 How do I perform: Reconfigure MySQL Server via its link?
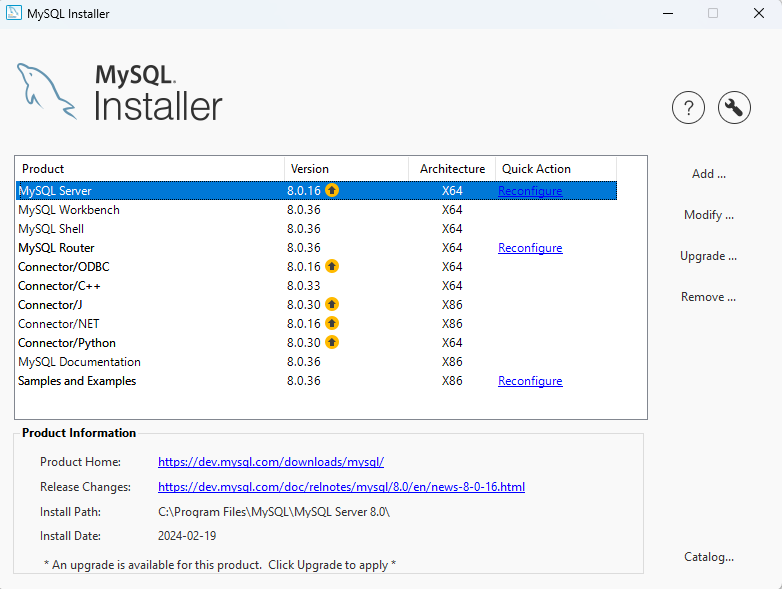point(530,191)
